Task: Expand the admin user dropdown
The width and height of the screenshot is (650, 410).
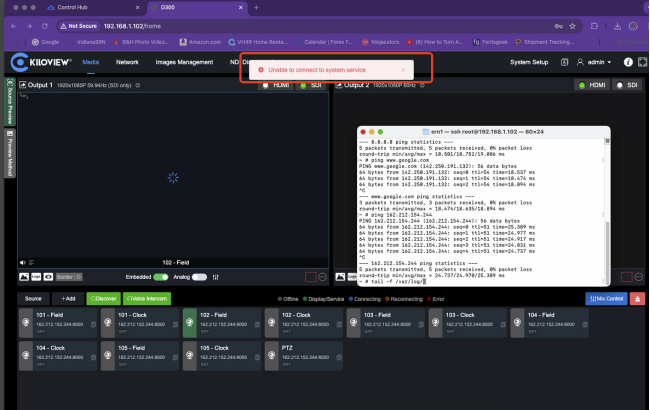Action: tap(594, 62)
